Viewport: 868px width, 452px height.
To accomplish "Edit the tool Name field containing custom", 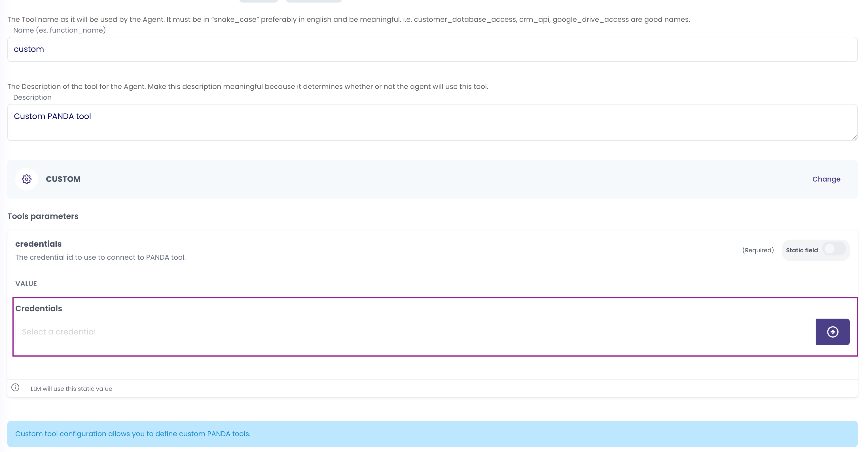I will point(432,49).
